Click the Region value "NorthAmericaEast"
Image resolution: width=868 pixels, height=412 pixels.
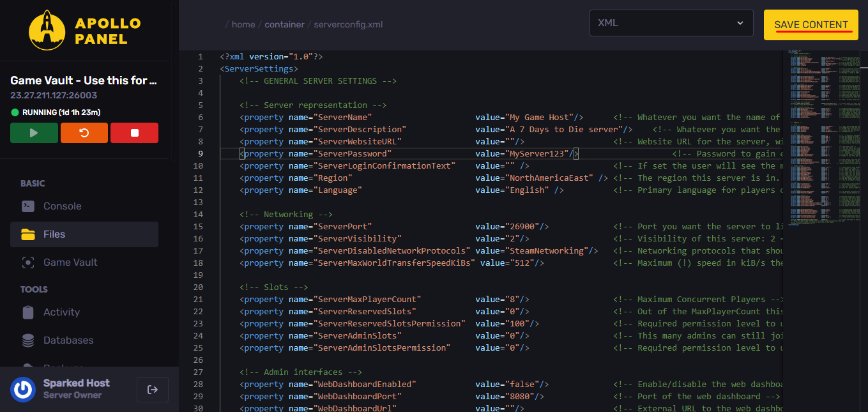click(549, 178)
